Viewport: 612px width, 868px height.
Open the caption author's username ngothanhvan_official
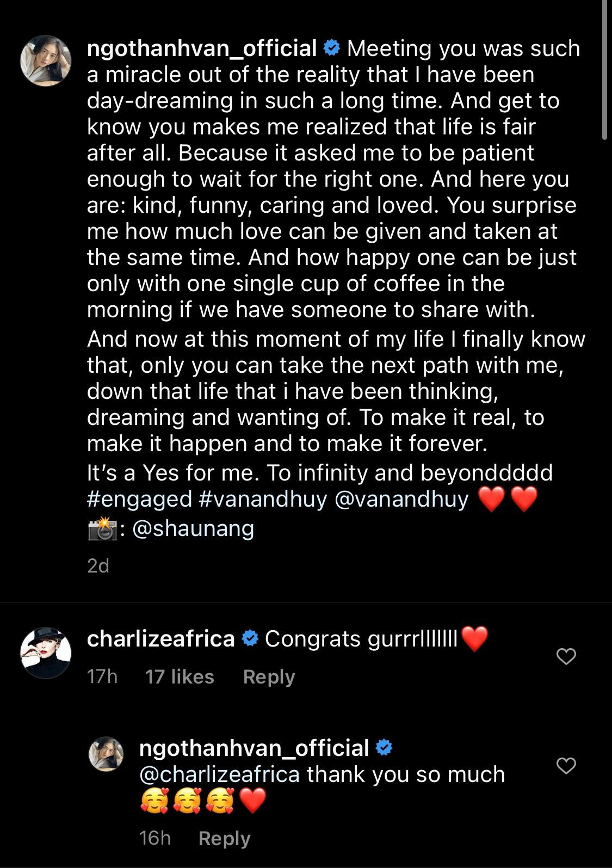[x=202, y=49]
